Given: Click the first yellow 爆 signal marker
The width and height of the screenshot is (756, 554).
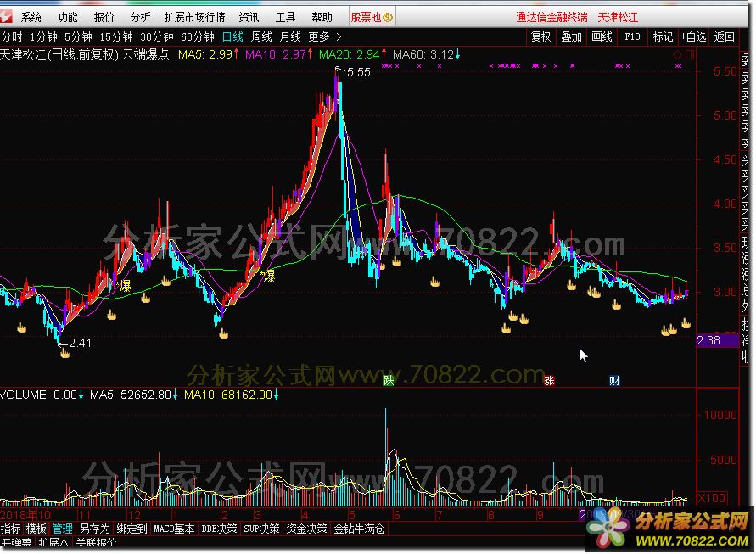Looking at the screenshot, I should [x=124, y=285].
